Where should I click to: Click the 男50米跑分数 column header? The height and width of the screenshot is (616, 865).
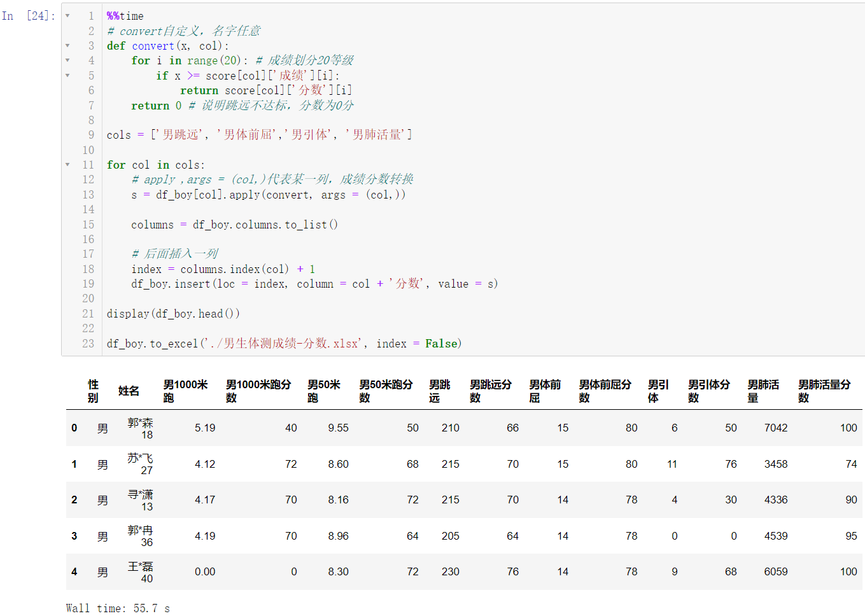(386, 391)
